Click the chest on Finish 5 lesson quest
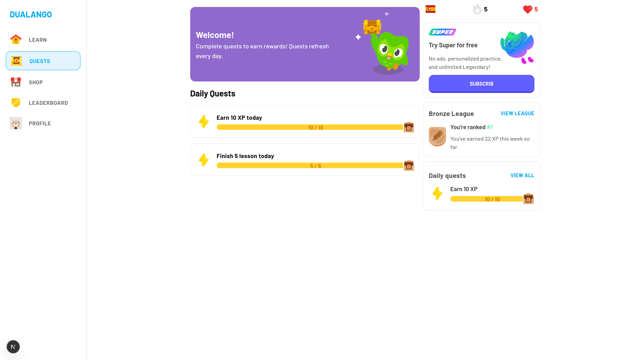This screenshot has width=644, height=360. [x=409, y=165]
